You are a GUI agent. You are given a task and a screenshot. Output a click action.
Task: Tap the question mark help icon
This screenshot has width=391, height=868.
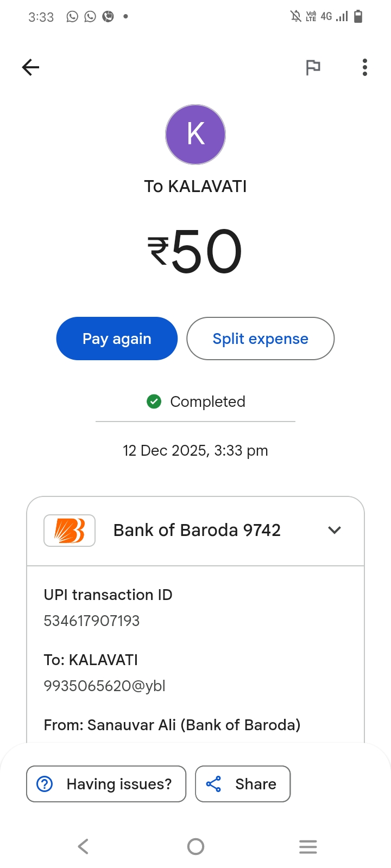point(45,784)
